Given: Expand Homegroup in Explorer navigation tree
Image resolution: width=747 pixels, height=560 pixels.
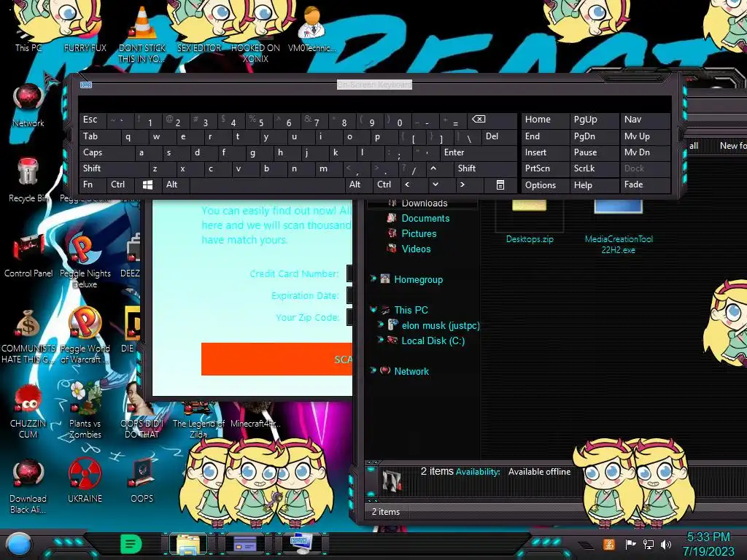Looking at the screenshot, I should click(373, 279).
